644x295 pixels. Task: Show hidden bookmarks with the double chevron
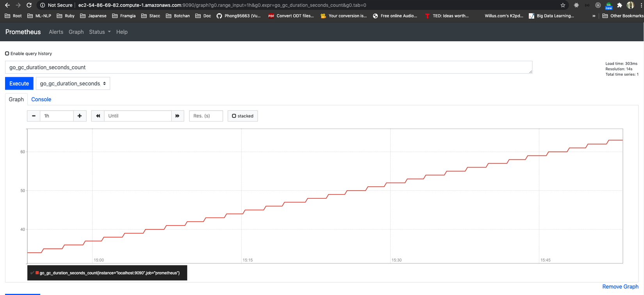click(594, 16)
